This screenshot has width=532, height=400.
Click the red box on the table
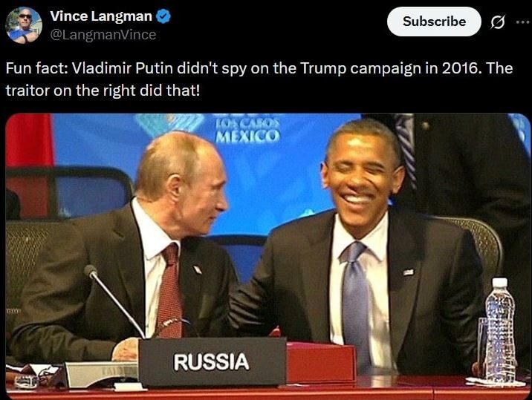[321, 361]
